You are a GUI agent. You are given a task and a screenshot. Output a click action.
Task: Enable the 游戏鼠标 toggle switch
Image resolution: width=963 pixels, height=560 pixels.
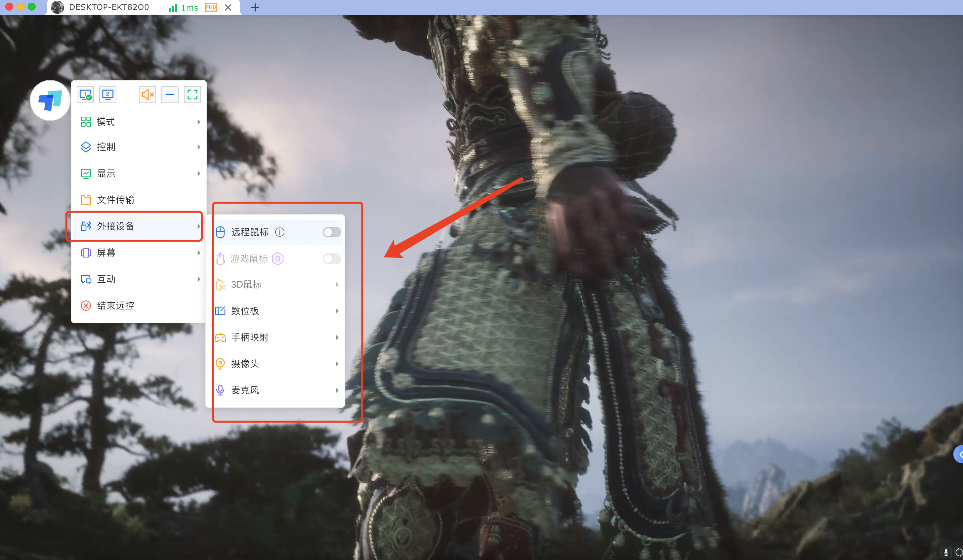(x=331, y=259)
